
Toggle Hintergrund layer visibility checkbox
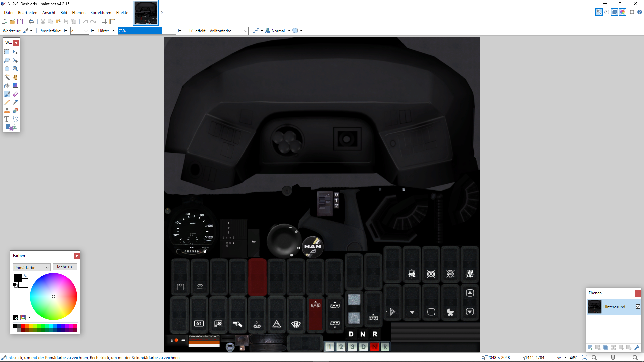click(x=638, y=307)
